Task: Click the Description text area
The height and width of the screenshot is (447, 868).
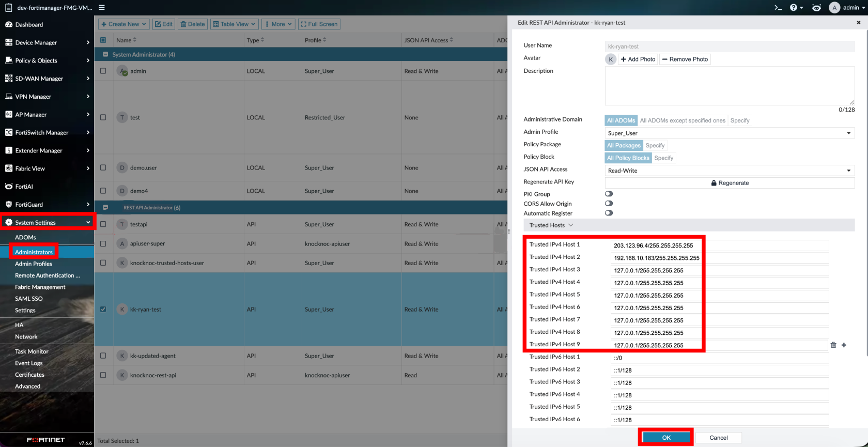Action: pos(730,86)
